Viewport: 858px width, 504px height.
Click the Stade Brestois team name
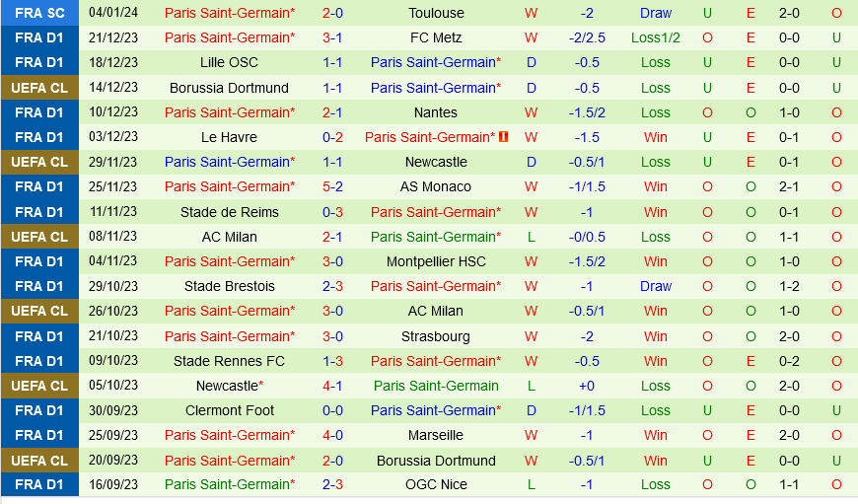click(x=230, y=286)
